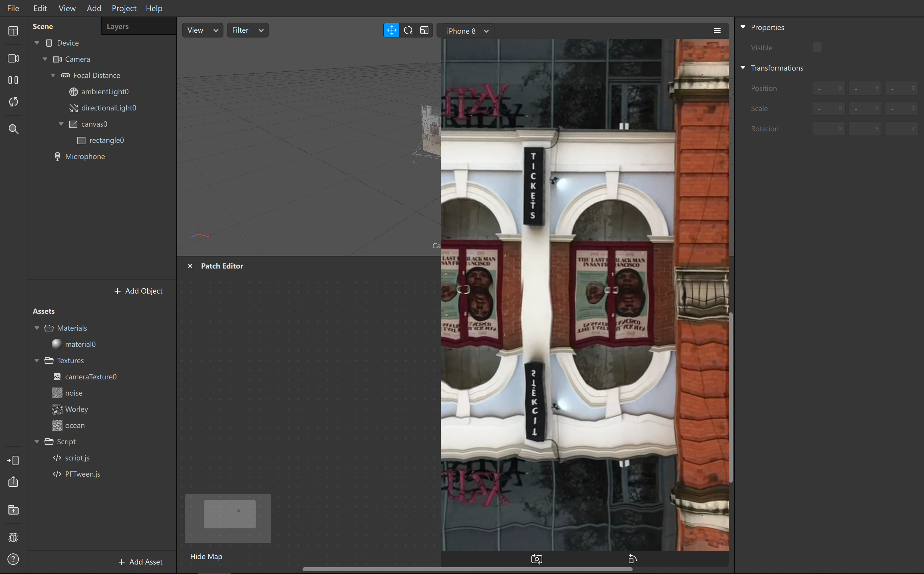Click the bug debug icon in sidebar
This screenshot has height=574, width=924.
13,538
